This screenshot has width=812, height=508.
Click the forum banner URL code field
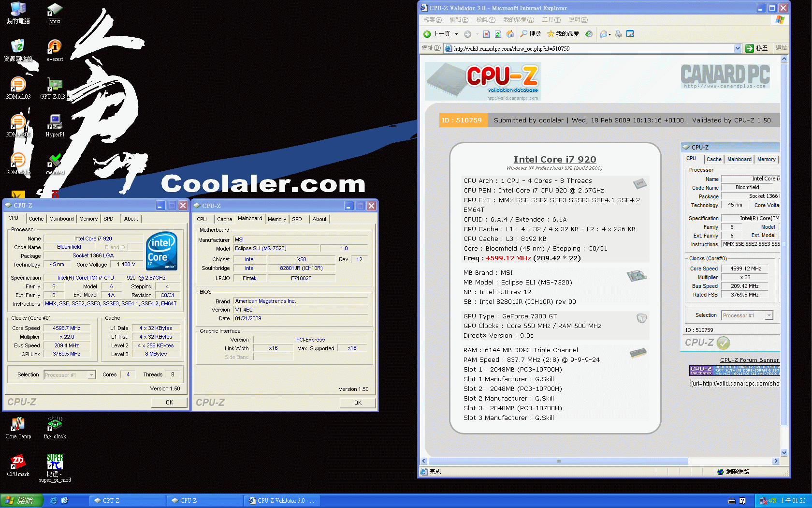click(735, 384)
